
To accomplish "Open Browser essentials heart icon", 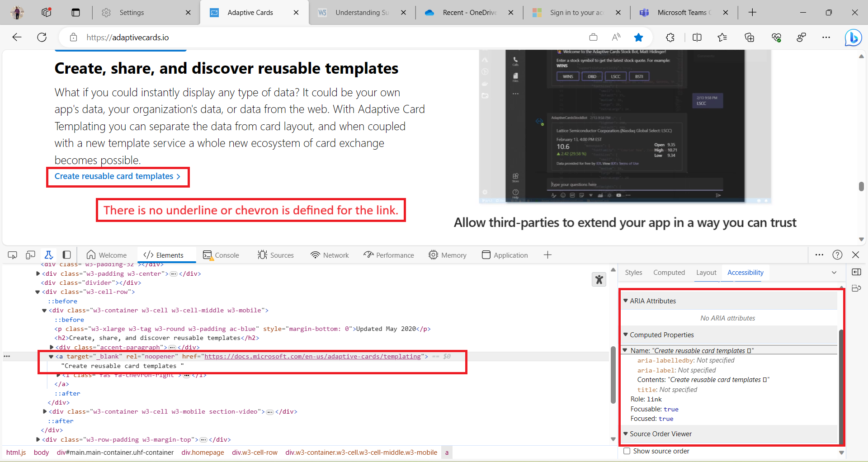I will (x=776, y=38).
